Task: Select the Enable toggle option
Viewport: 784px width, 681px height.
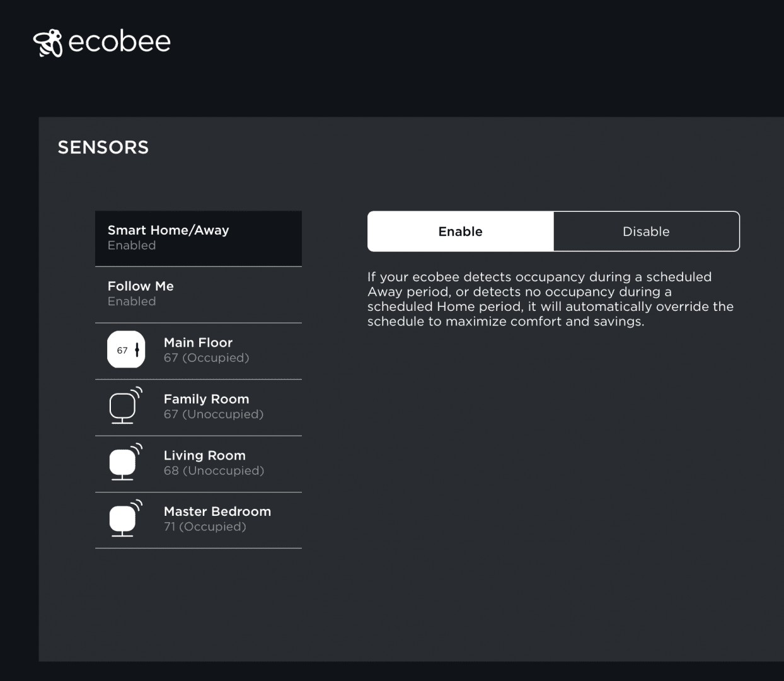Action: tap(461, 231)
